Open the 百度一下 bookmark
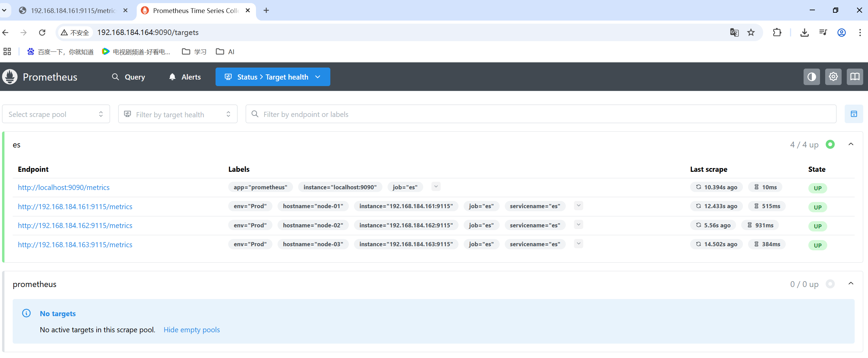Screen dimensions: 868x358 coord(60,51)
